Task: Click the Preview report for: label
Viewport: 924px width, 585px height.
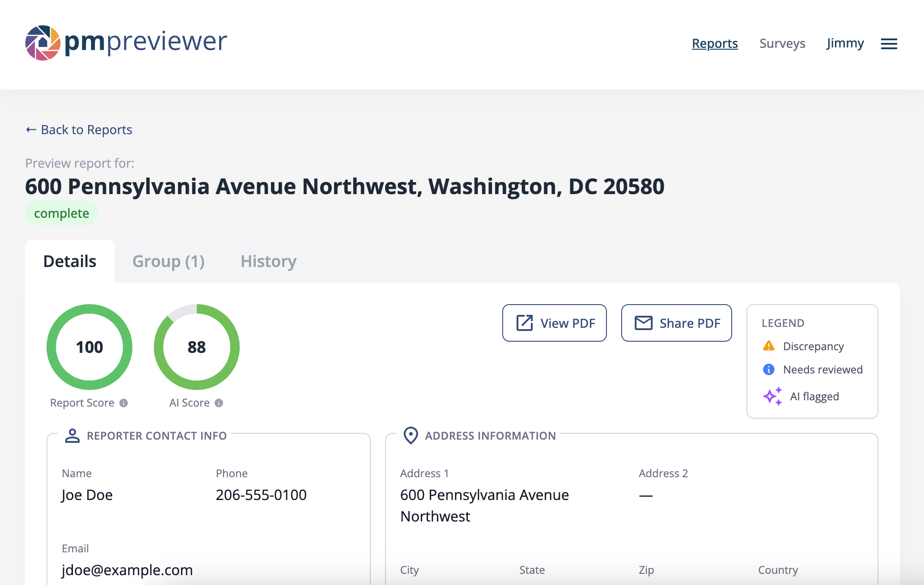Action: (x=80, y=163)
